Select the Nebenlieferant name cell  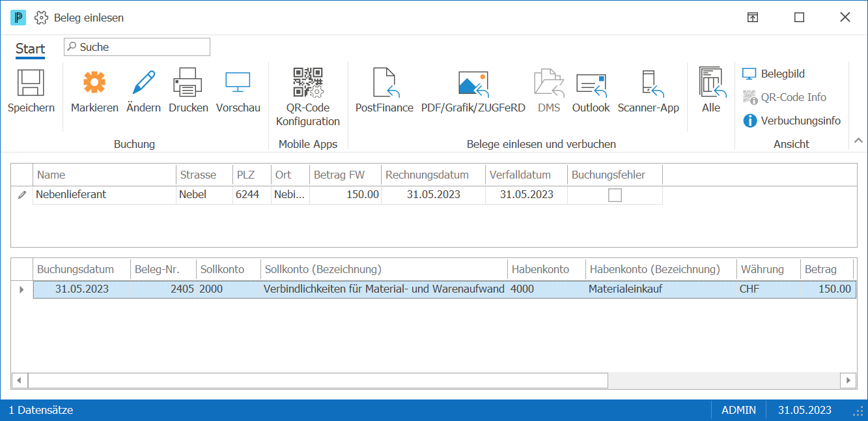tap(104, 195)
